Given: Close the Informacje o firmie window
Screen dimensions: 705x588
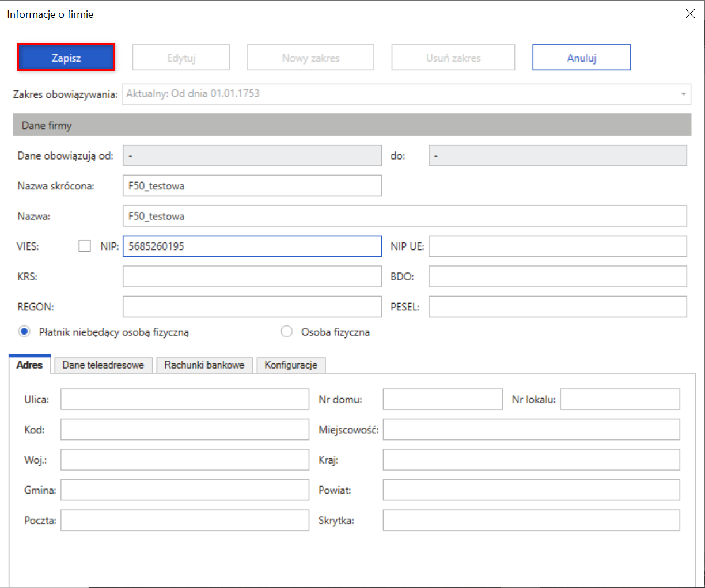Looking at the screenshot, I should tap(689, 14).
